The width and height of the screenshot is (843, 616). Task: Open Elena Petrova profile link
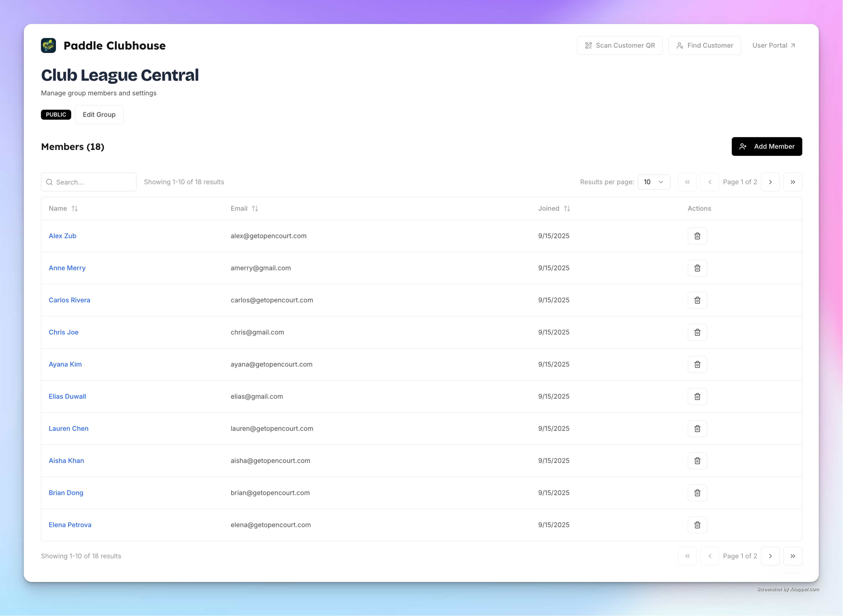70,525
